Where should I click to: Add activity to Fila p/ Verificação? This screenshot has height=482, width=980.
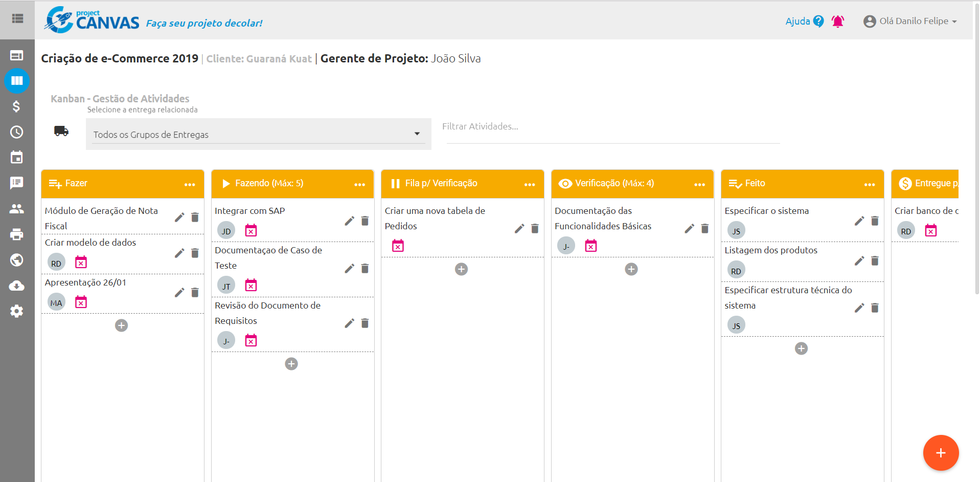pyautogui.click(x=461, y=269)
